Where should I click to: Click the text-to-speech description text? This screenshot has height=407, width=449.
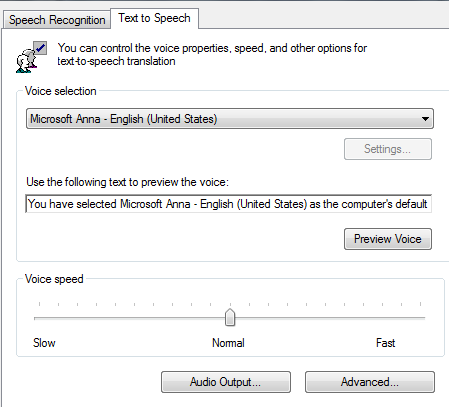(212, 55)
